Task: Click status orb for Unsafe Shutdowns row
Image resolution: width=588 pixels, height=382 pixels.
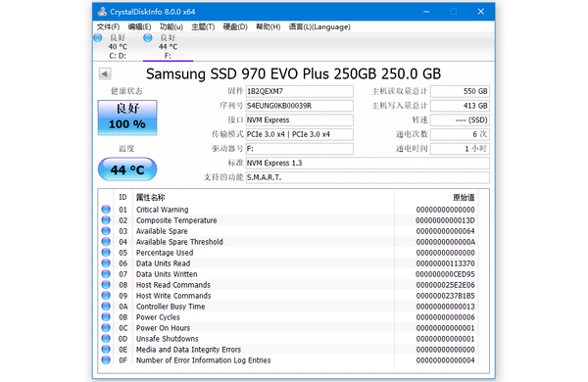Action: [x=106, y=339]
